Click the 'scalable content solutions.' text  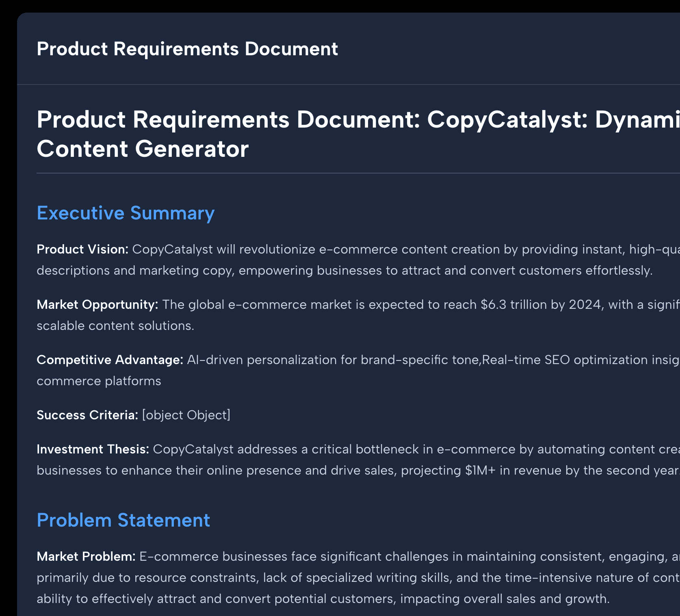pyautogui.click(x=115, y=325)
